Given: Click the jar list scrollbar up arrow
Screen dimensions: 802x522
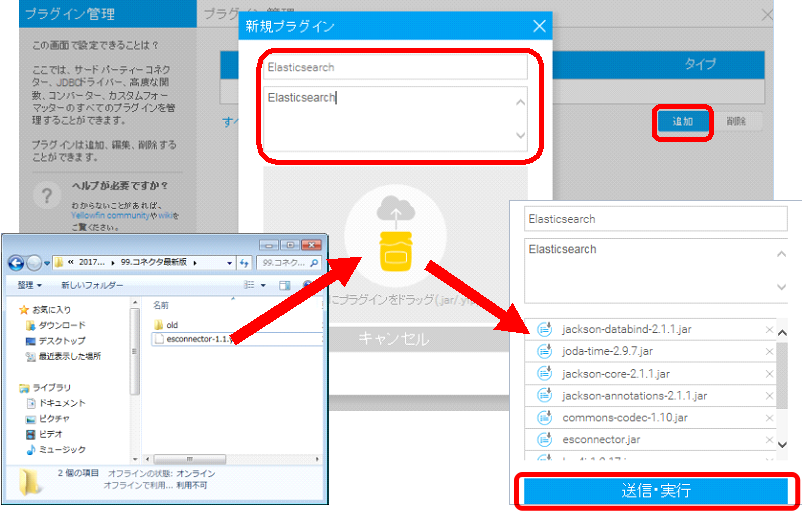Looking at the screenshot, I should (782, 333).
